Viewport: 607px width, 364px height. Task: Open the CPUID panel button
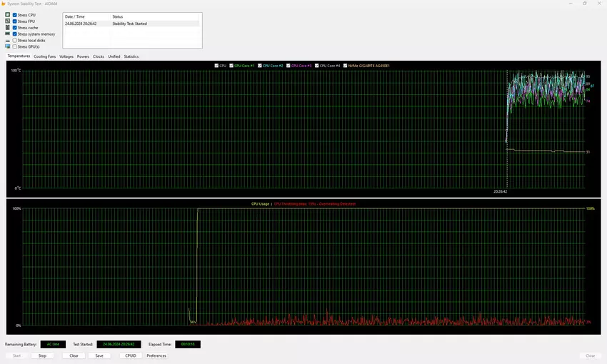[130, 355]
